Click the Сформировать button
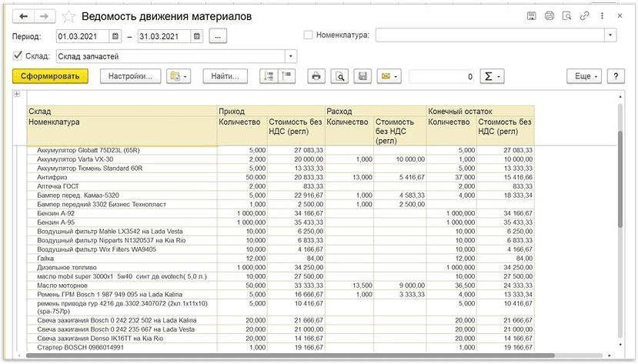The width and height of the screenshot is (638, 364). coord(50,76)
